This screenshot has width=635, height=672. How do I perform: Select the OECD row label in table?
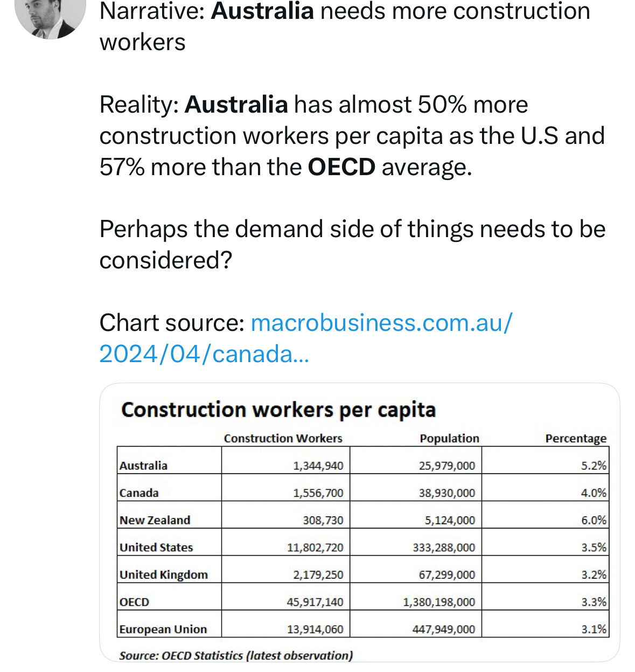pos(134,602)
